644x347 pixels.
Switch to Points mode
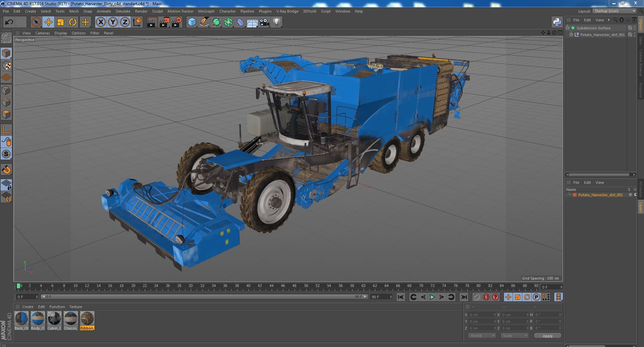tap(6, 90)
